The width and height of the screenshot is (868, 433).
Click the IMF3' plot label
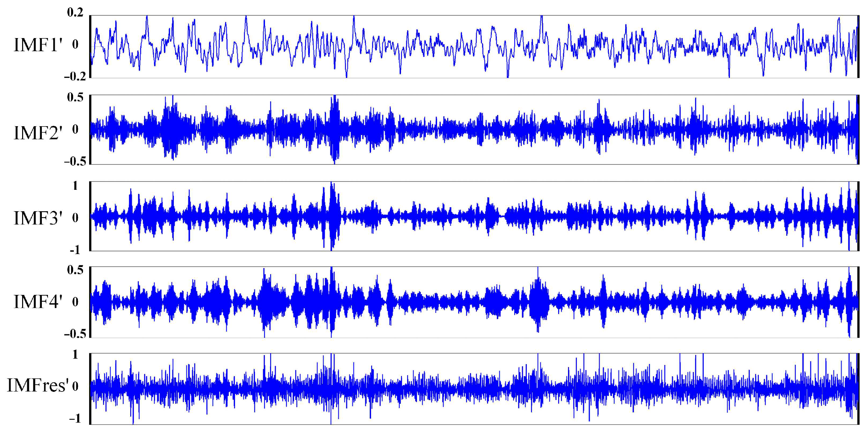click(x=38, y=218)
